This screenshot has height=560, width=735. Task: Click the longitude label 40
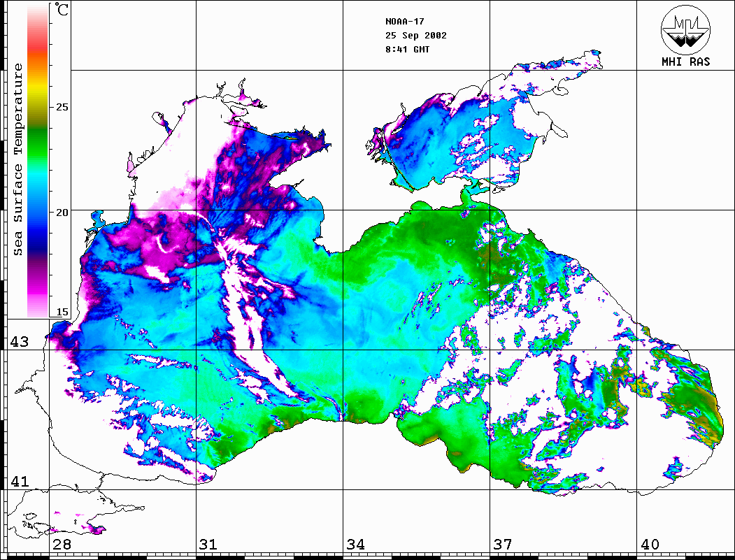coord(650,544)
